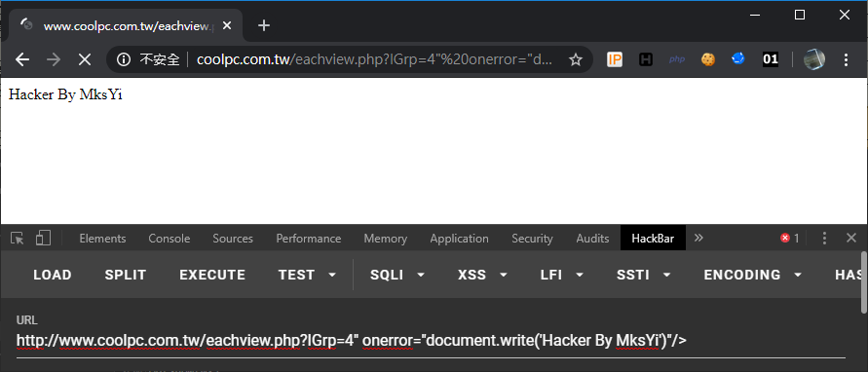This screenshot has width=868, height=372.
Task: Expand the ENCODING dropdown
Action: click(753, 276)
